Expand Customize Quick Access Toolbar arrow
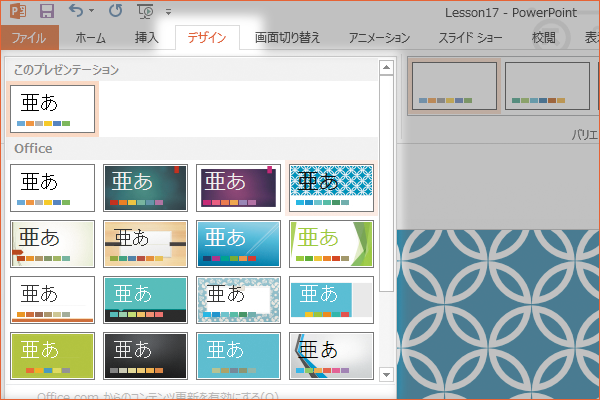The width and height of the screenshot is (600, 400). coord(168,12)
